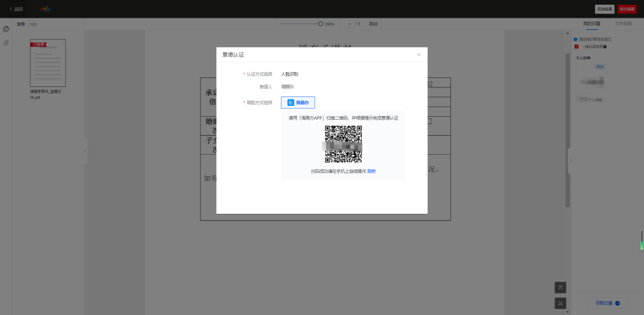Click the red 提交签署 button

627,9
